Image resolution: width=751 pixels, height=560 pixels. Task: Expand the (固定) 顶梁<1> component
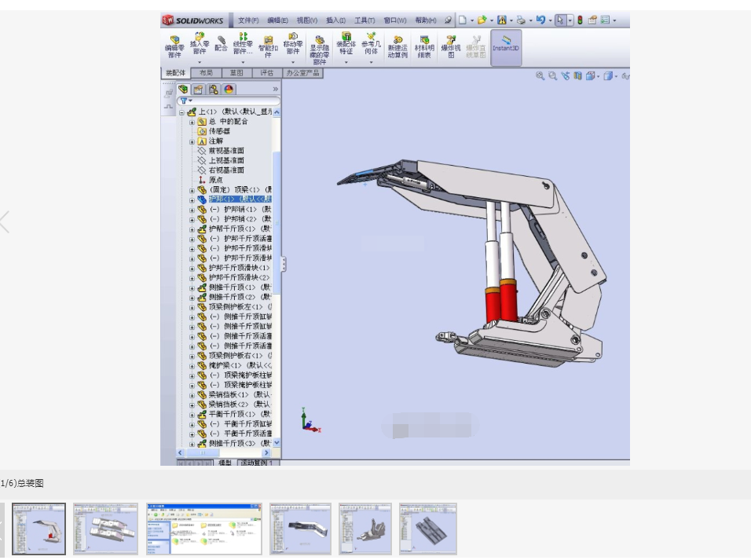click(192, 190)
